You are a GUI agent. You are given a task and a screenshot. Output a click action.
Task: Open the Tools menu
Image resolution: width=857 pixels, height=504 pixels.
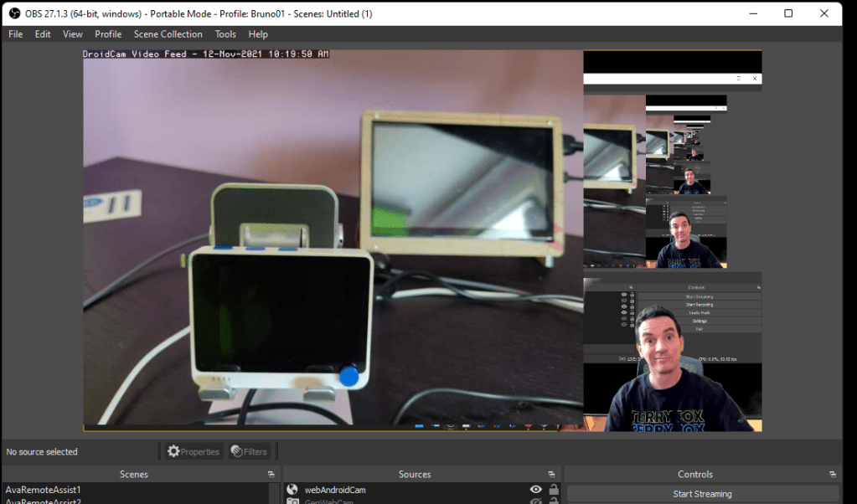point(225,33)
